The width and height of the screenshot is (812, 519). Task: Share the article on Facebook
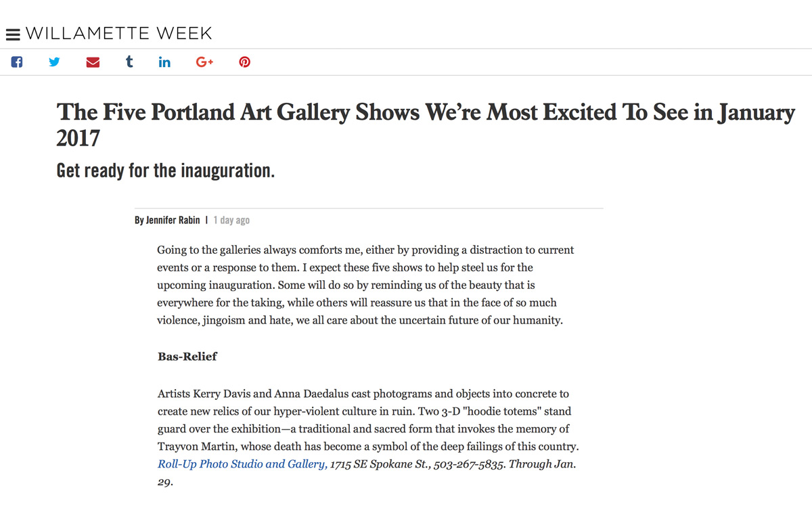click(x=17, y=62)
